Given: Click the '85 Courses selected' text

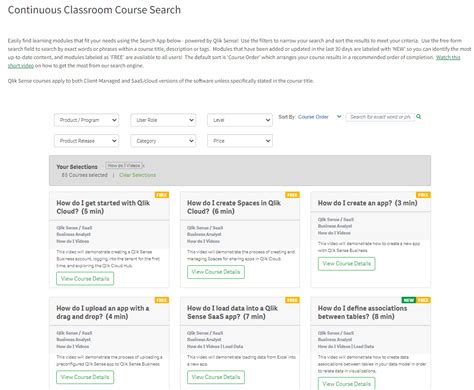Looking at the screenshot, I should (x=85, y=175).
